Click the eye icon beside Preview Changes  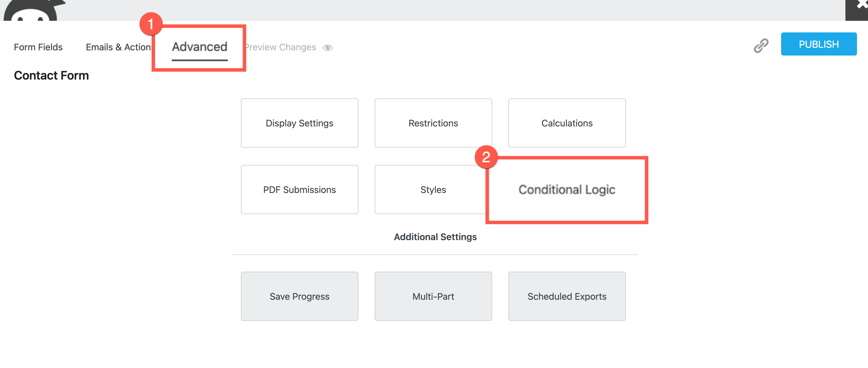click(x=327, y=48)
